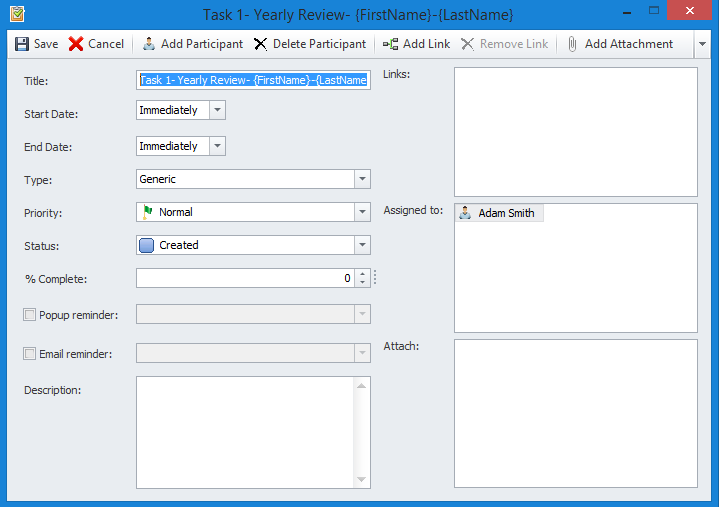The height and width of the screenshot is (507, 719).
Task: Open the Status dropdown showing Created
Action: pos(362,245)
